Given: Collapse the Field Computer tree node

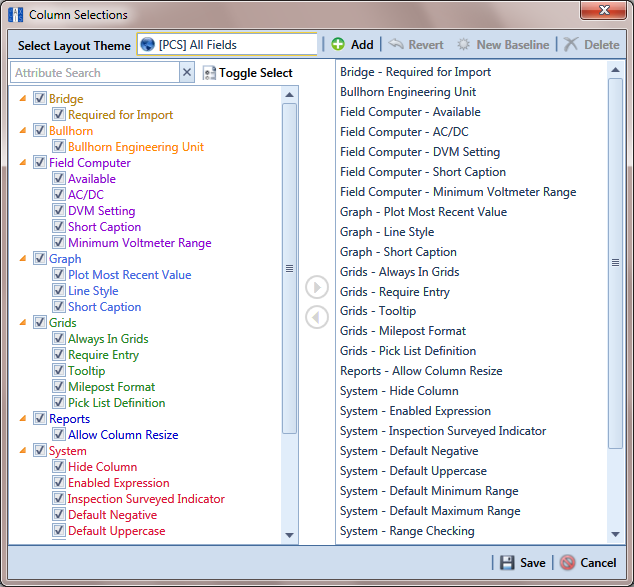Looking at the screenshot, I should coord(23,162).
